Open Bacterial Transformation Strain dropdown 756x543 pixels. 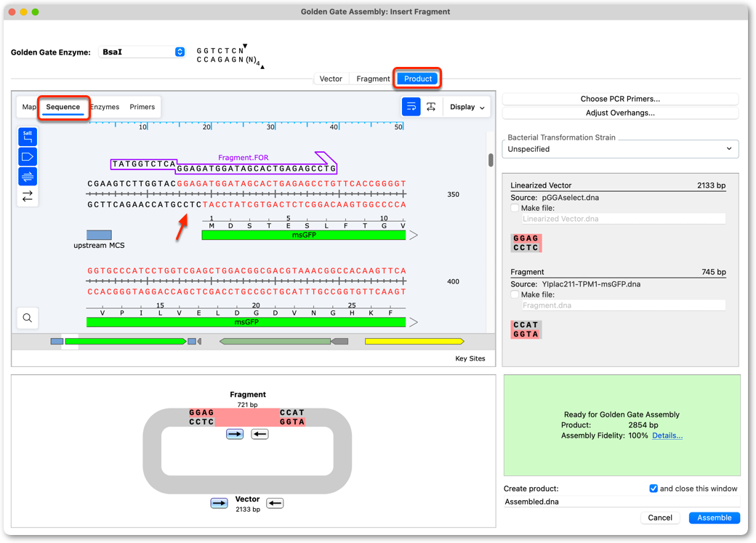[620, 149]
